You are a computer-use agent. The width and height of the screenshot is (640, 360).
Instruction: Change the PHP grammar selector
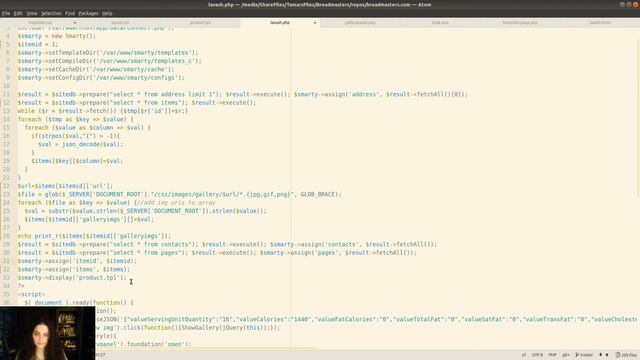click(552, 355)
